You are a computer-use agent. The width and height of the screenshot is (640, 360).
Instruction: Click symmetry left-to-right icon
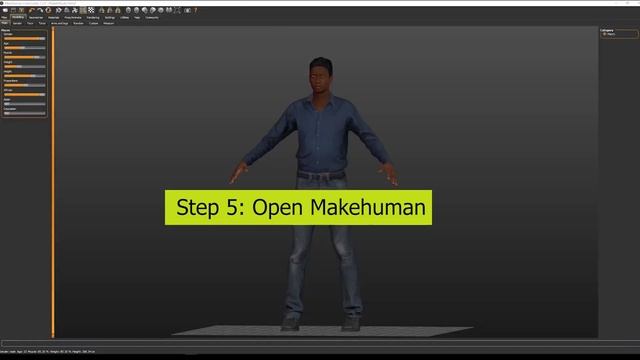pyautogui.click(x=110, y=10)
